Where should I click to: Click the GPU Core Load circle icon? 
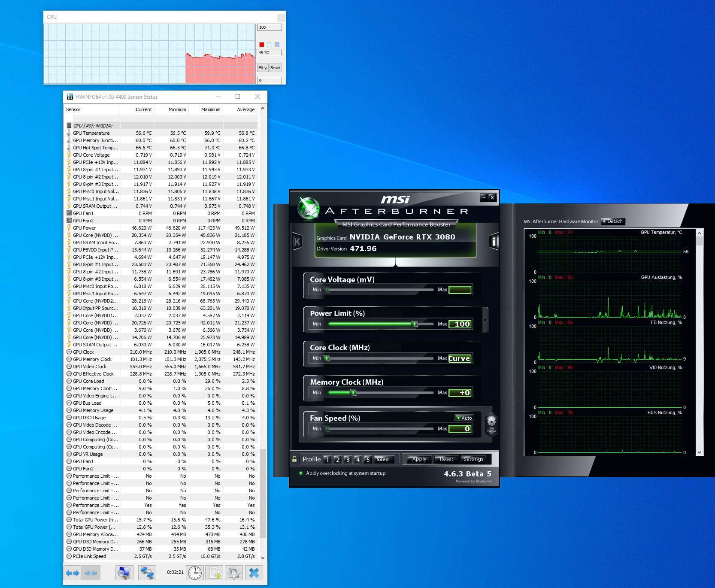pyautogui.click(x=69, y=381)
